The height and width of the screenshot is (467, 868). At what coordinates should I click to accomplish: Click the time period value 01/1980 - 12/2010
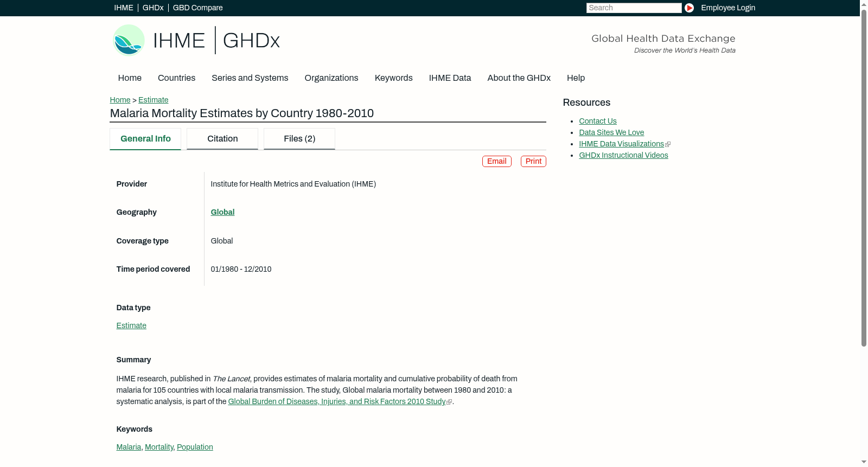point(241,269)
